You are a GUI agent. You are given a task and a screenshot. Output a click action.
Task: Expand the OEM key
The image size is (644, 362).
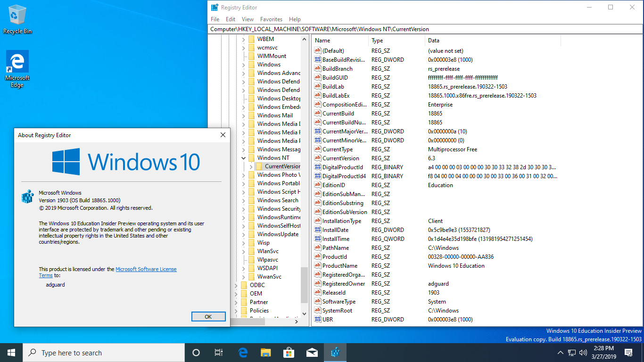(236, 294)
